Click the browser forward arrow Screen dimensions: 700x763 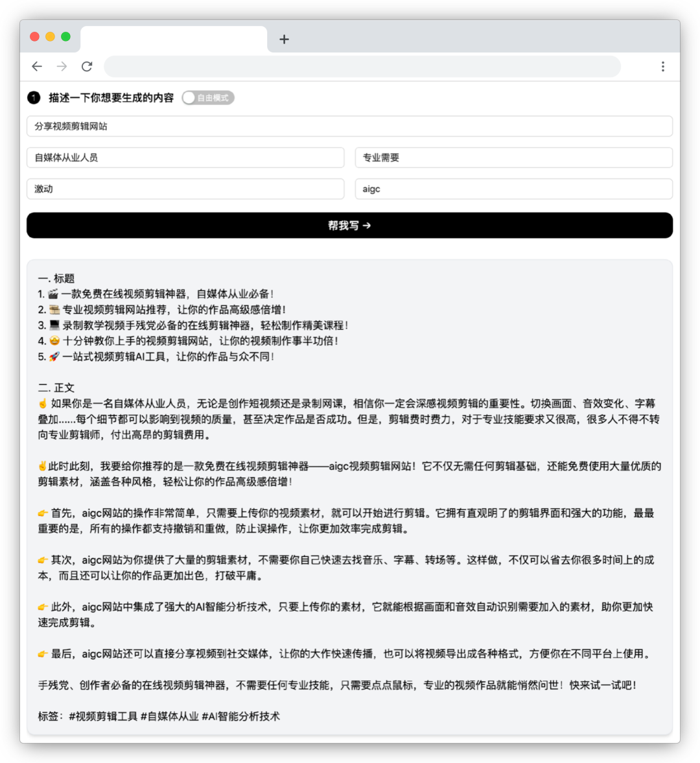(62, 66)
